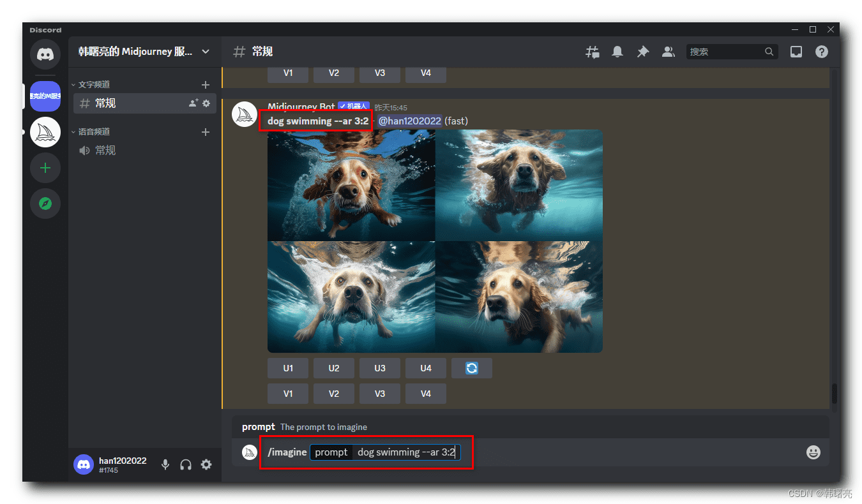This screenshot has width=862, height=504.
Task: Click the search magnifier icon in header
Action: 769,52
